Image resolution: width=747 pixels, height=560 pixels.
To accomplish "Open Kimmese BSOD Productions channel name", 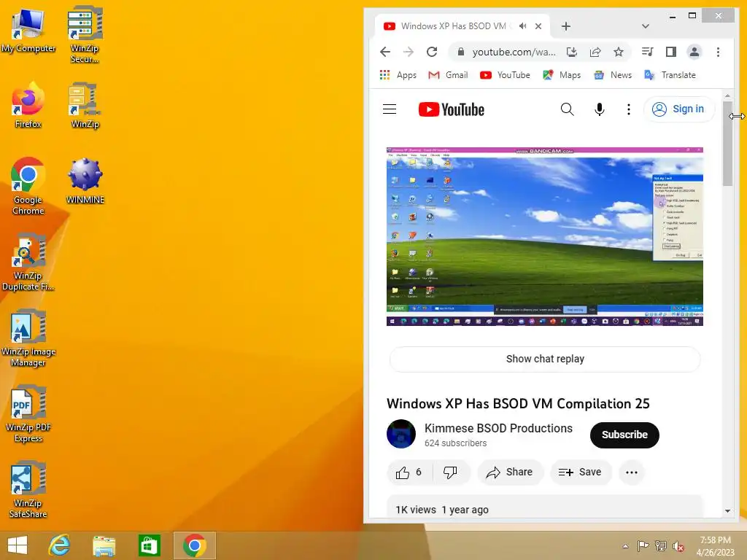I will click(498, 428).
